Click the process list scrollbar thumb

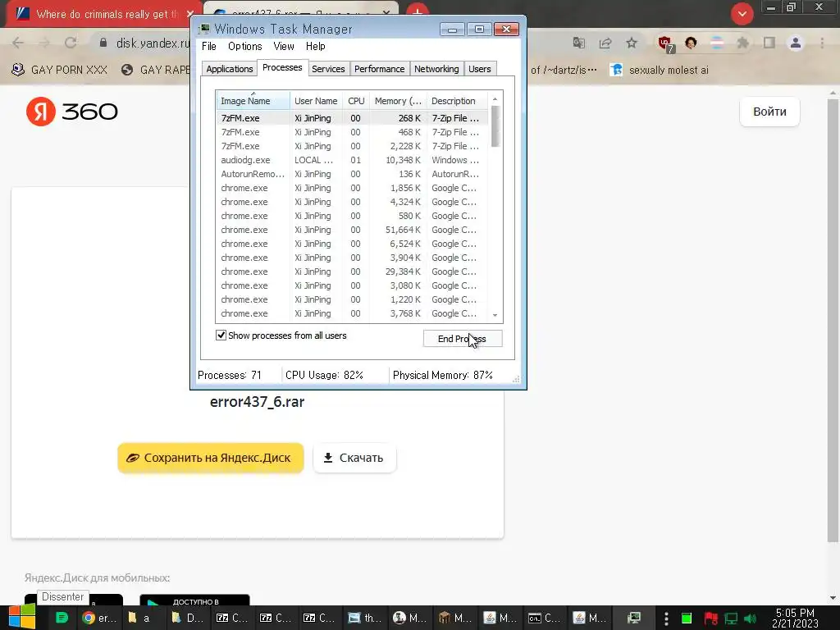(x=495, y=126)
